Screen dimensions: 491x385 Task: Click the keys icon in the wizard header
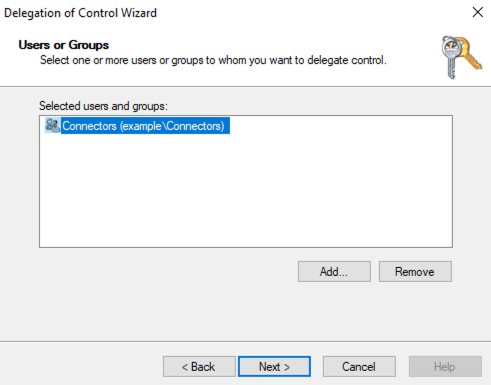(462, 57)
